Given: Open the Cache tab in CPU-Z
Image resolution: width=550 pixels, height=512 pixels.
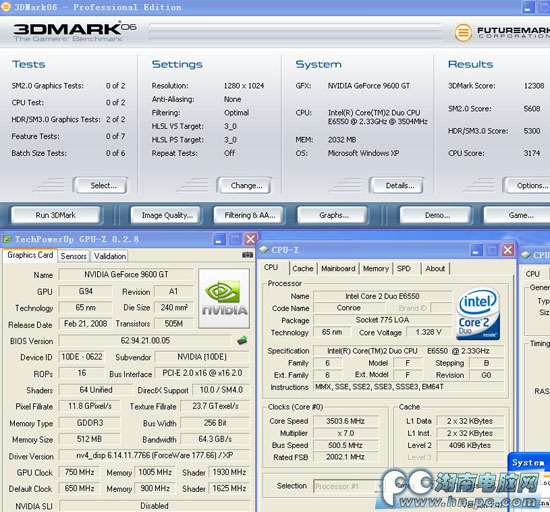Looking at the screenshot, I should point(303,269).
